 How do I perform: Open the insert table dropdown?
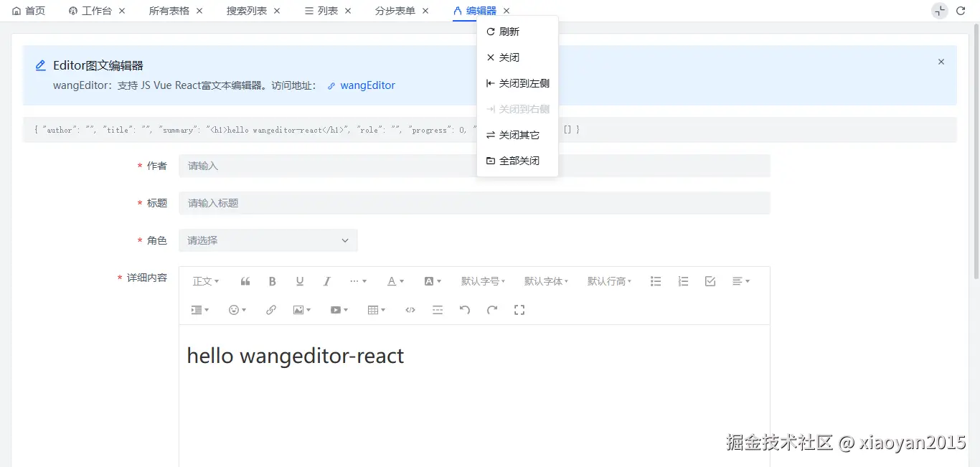coord(377,310)
